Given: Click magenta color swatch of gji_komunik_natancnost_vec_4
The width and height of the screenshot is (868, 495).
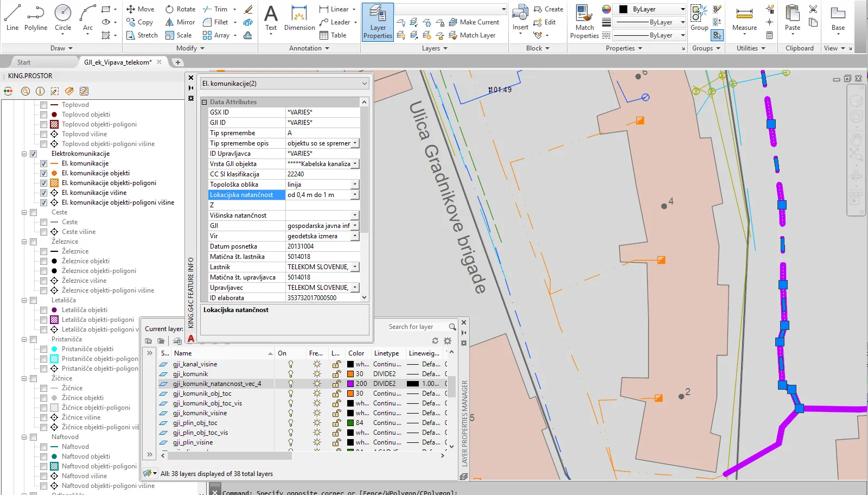Looking at the screenshot, I should point(350,384).
